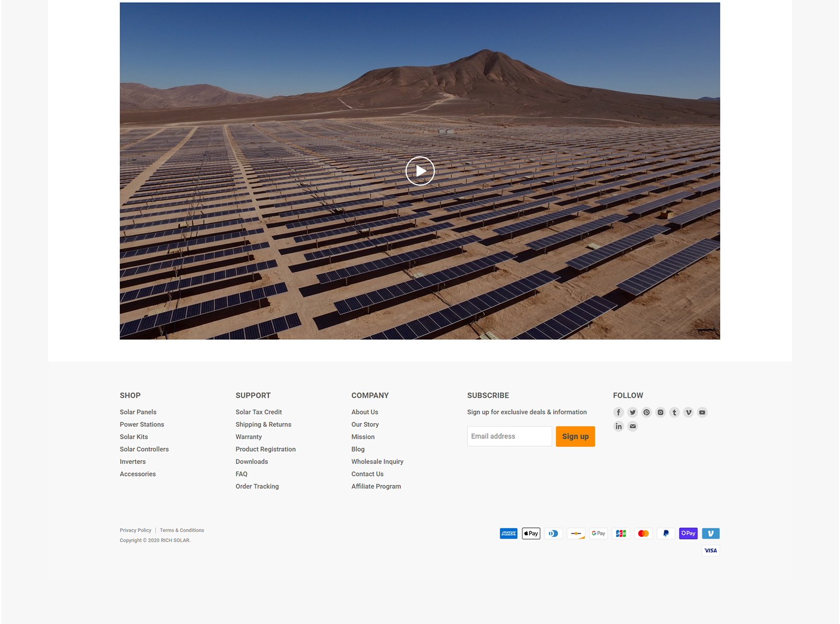Image resolution: width=840 pixels, height=624 pixels.
Task: Open the LinkedIn icon
Action: pyautogui.click(x=618, y=426)
